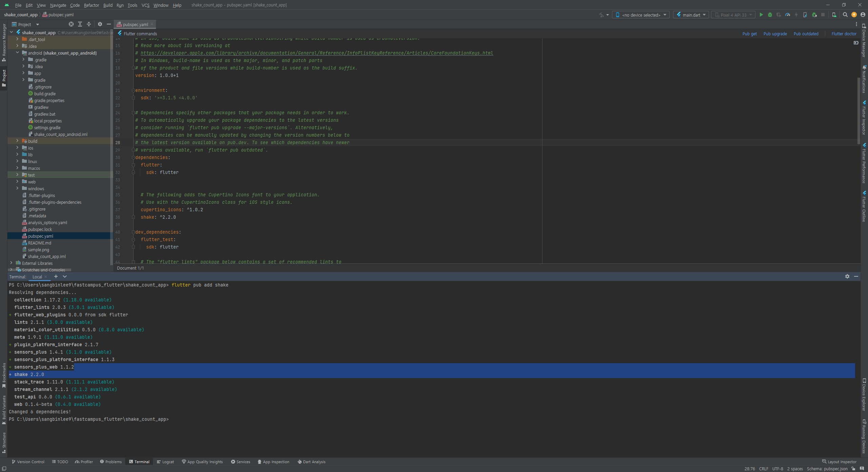Open main.dart run configuration dropdown
The image size is (868, 472).
pos(691,15)
